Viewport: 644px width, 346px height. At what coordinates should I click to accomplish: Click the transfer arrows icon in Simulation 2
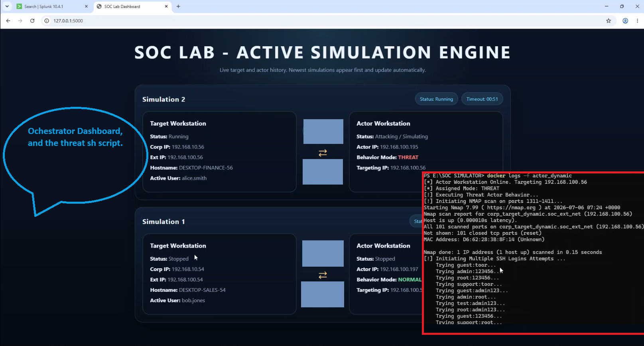tap(323, 153)
